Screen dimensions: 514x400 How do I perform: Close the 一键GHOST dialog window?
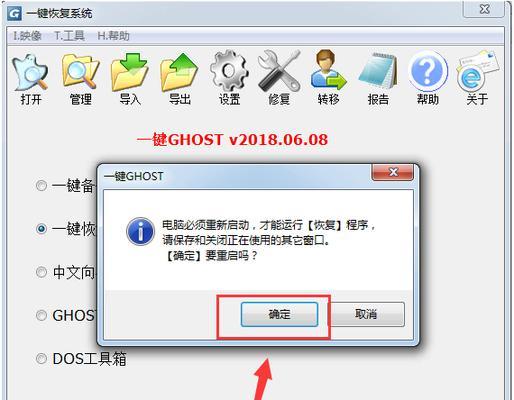[x=393, y=173]
